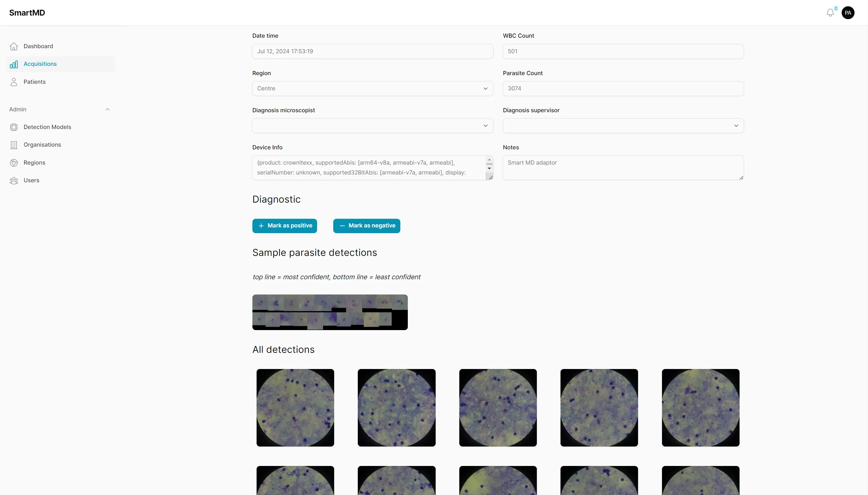
Task: Open the Dashboard home icon
Action: pos(13,46)
